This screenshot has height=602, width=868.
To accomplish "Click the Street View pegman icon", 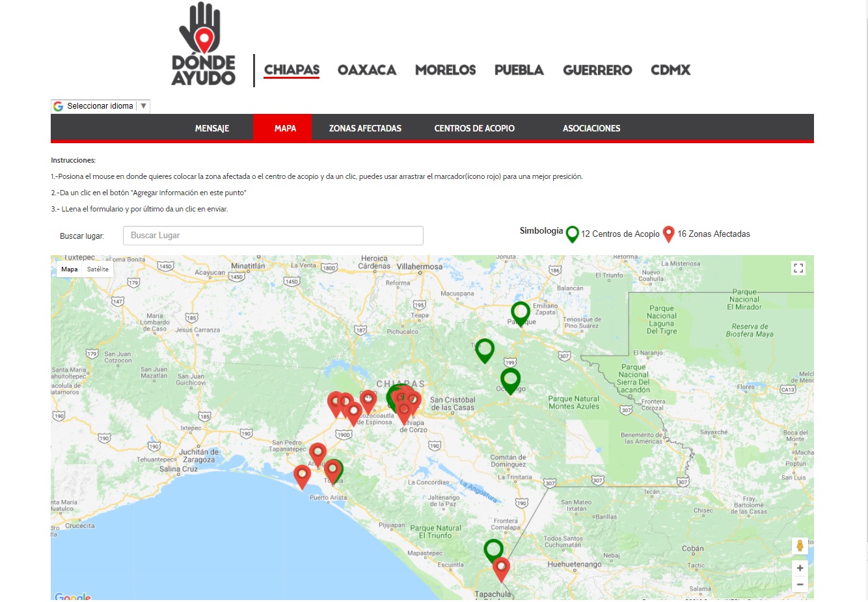I will pos(800,546).
